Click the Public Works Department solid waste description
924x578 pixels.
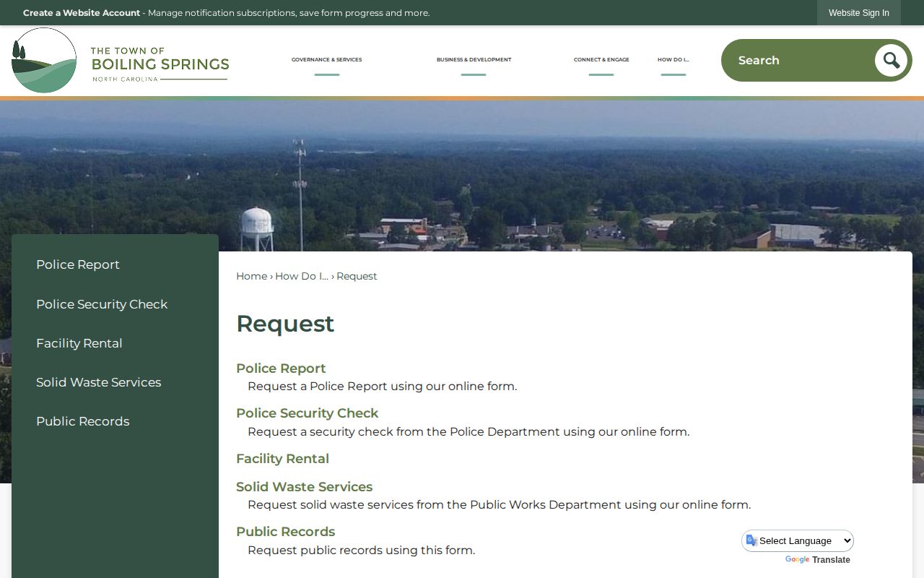[x=499, y=505]
